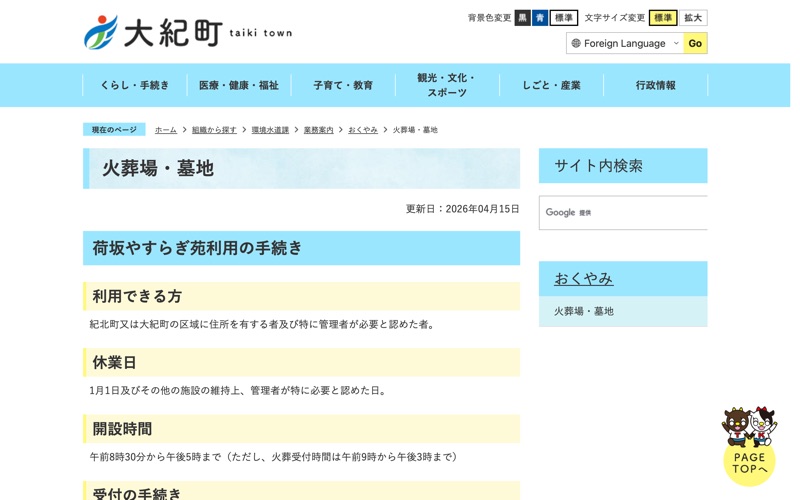The height and width of the screenshot is (500, 800).
Task: Click the 利用できる方 heading
Action: [302, 296]
